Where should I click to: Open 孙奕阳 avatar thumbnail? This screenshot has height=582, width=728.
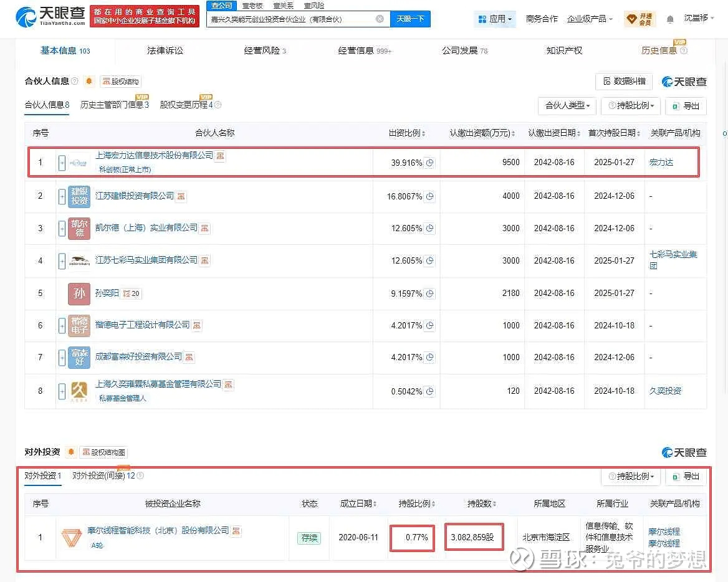pos(79,293)
